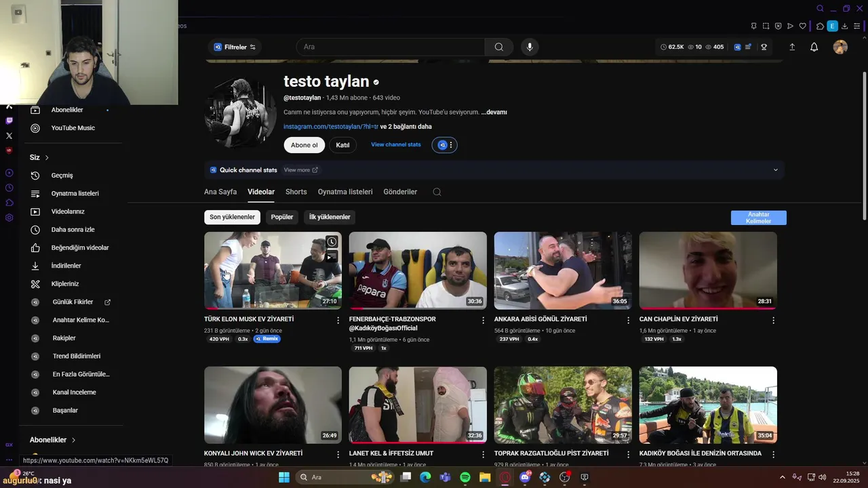Open the browser easy setup sliders icon
The height and width of the screenshot is (488, 868).
[857, 26]
